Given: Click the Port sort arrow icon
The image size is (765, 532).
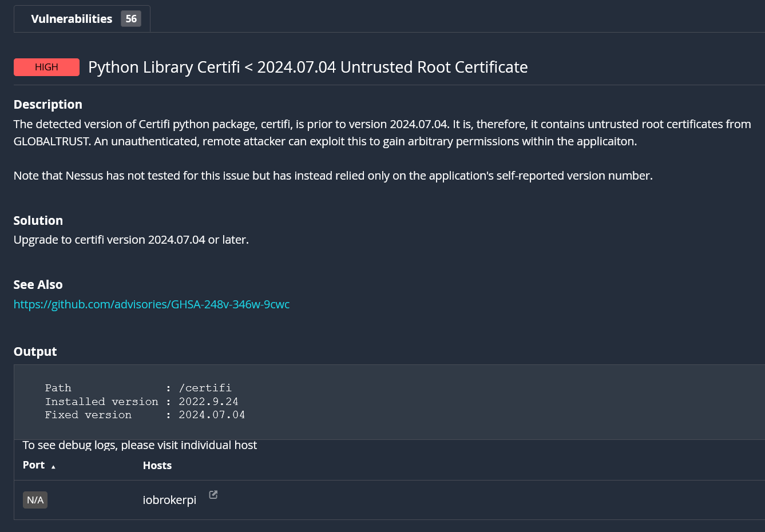Looking at the screenshot, I should coord(53,467).
